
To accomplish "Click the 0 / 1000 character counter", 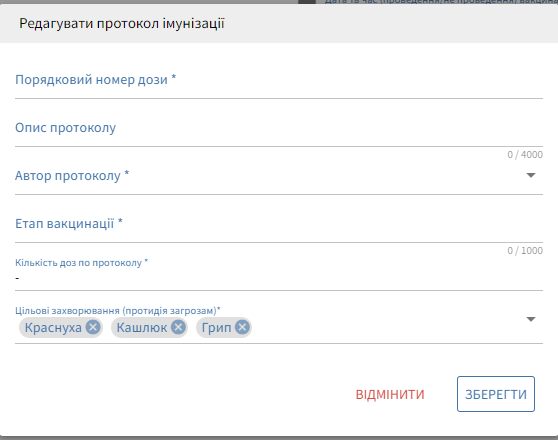I will (x=525, y=251).
